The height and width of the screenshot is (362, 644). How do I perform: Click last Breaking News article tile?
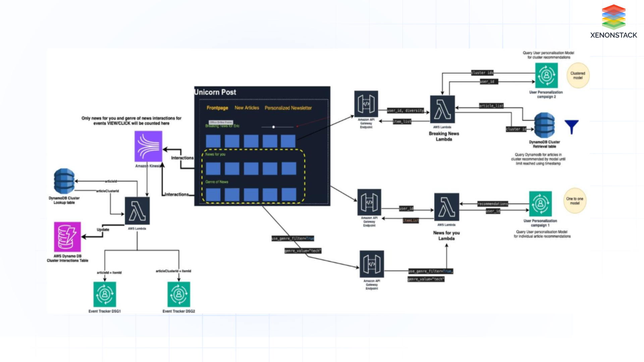pos(288,141)
